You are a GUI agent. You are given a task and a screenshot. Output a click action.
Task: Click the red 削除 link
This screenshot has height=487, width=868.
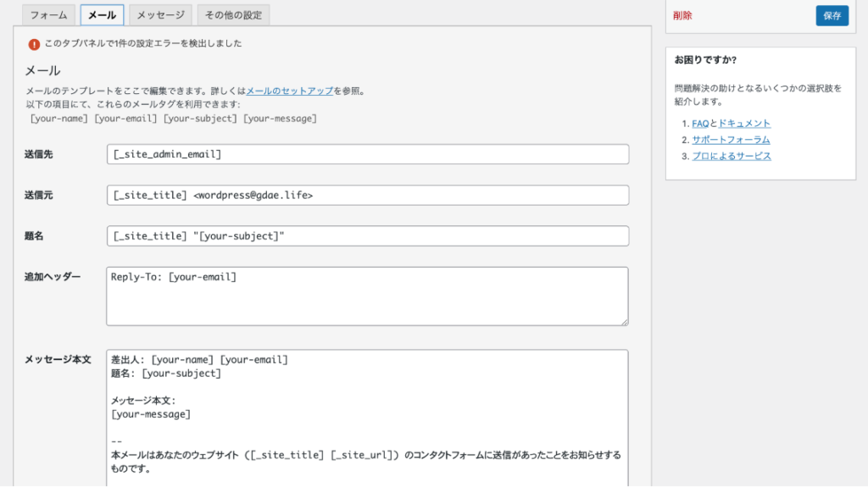tap(682, 15)
